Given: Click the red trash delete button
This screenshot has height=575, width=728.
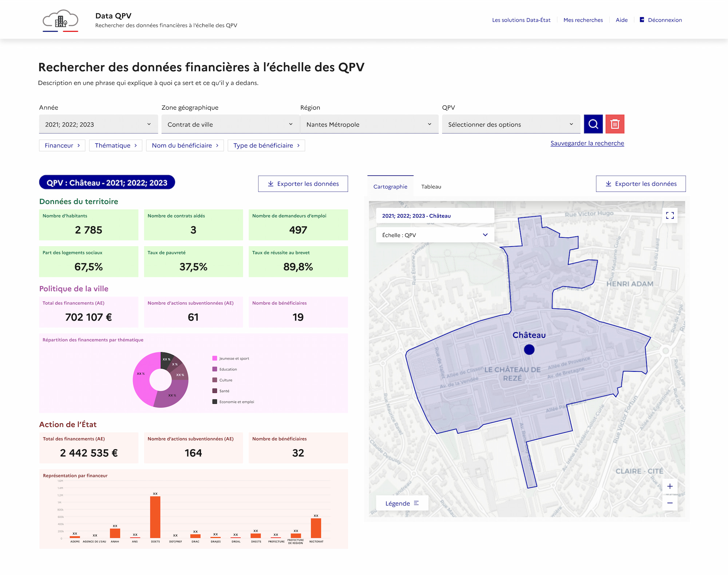Looking at the screenshot, I should tap(615, 124).
